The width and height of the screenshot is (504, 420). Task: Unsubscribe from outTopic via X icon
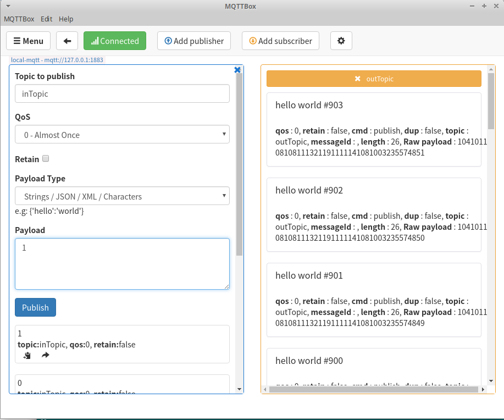pos(357,79)
